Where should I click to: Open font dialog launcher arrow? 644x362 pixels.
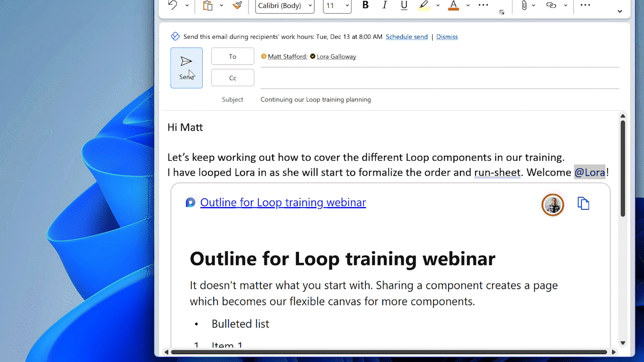coord(502,12)
